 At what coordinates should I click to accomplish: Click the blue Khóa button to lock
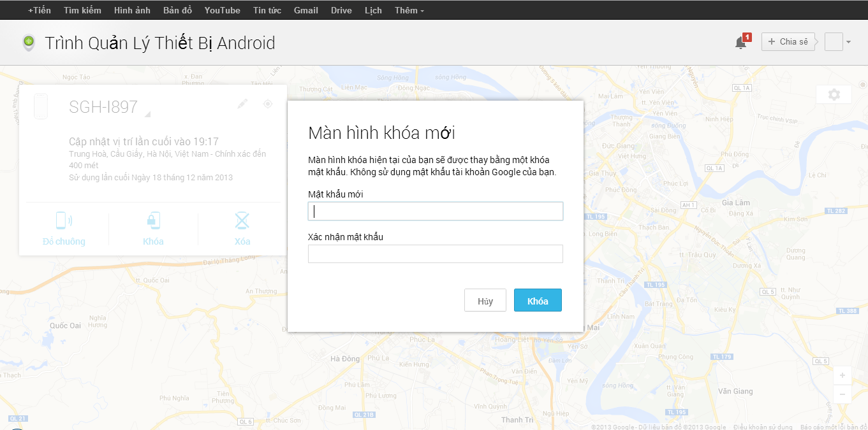pyautogui.click(x=538, y=299)
